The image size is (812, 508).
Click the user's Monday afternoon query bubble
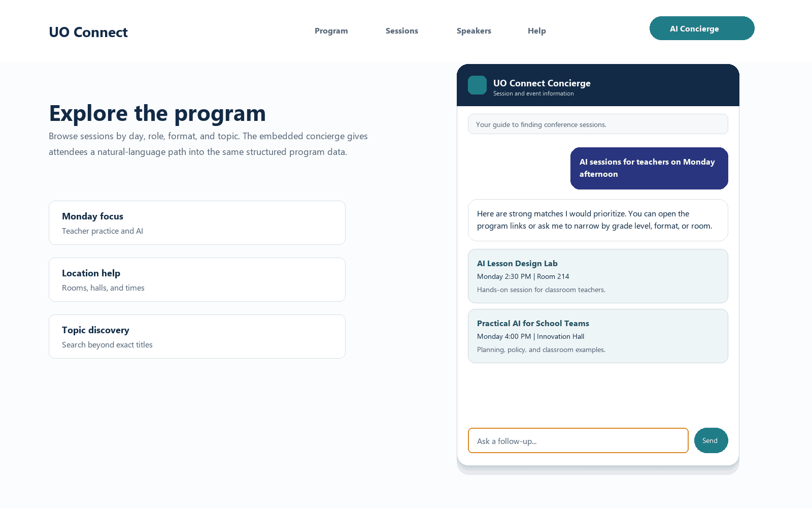(649, 168)
